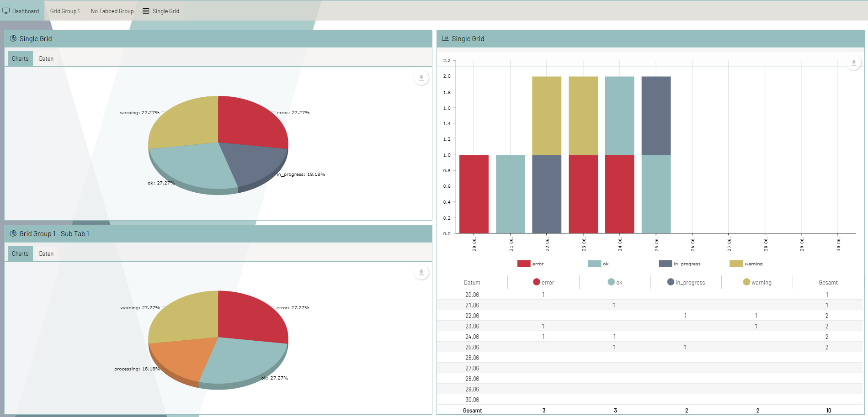This screenshot has height=417, width=868.
Task: Open the Daten tab in the top Single Grid panel
Action: tap(46, 58)
